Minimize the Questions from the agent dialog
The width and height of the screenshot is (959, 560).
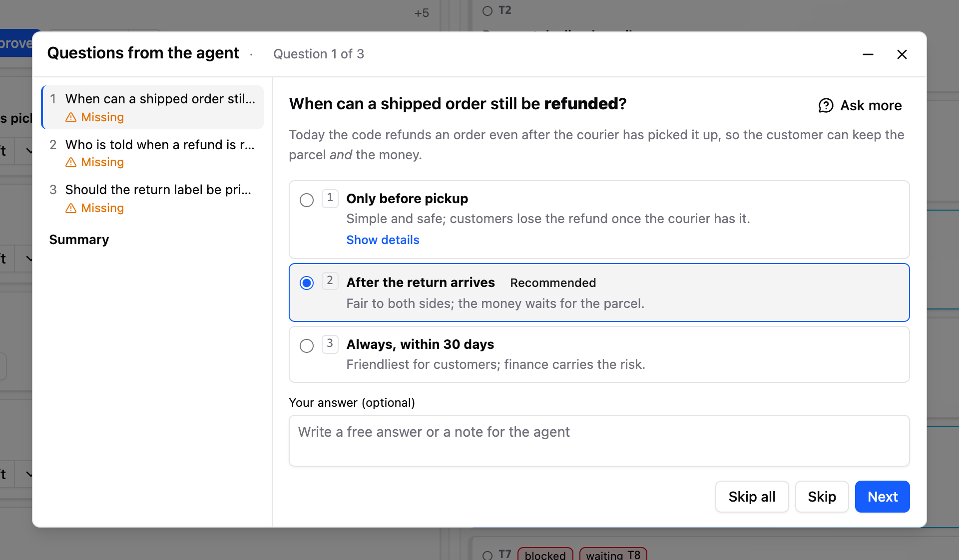868,54
